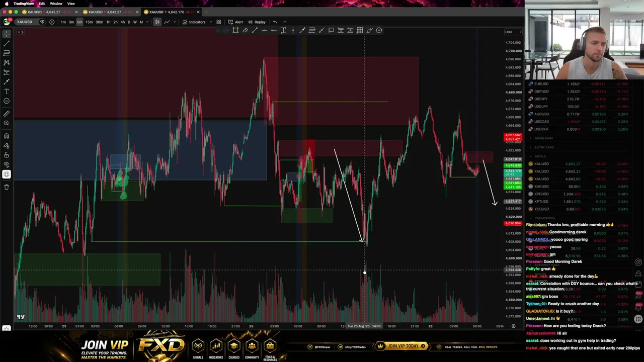Toggle the highlighted globe icon in sidebar
This screenshot has height=362, width=644.
pos(7,174)
